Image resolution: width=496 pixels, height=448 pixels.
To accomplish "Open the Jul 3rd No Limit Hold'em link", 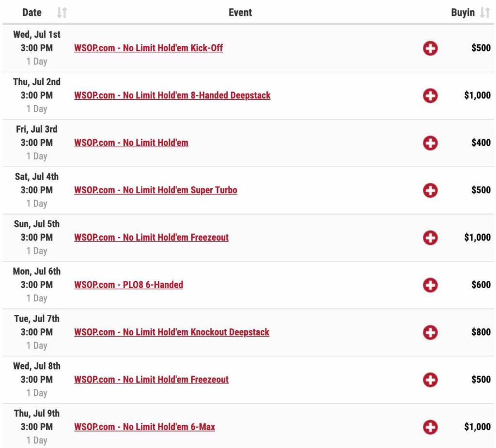I will pos(131,143).
